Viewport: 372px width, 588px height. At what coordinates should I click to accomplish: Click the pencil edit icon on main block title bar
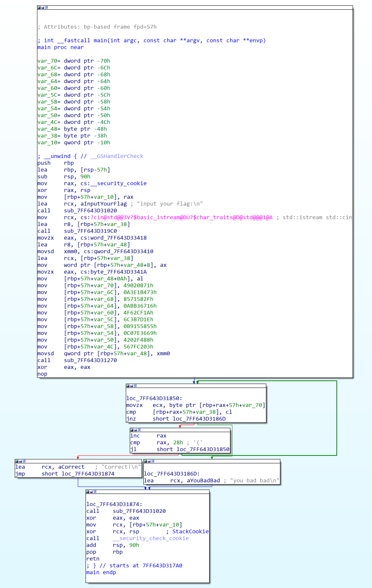[43, 8]
